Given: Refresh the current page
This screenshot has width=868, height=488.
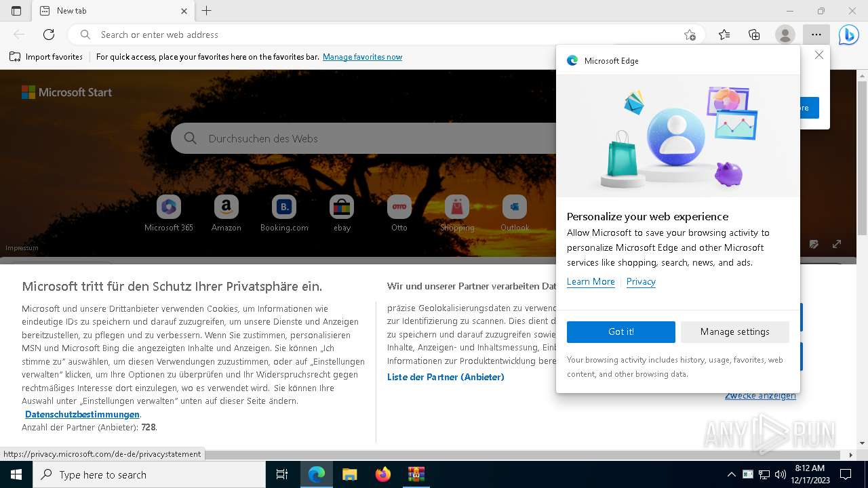Looking at the screenshot, I should point(49,35).
